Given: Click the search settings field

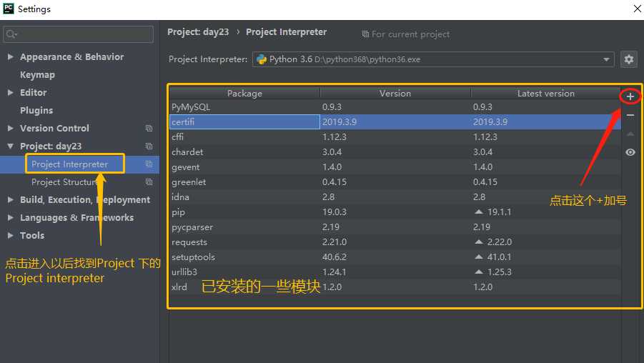Looking at the screenshot, I should (78, 34).
